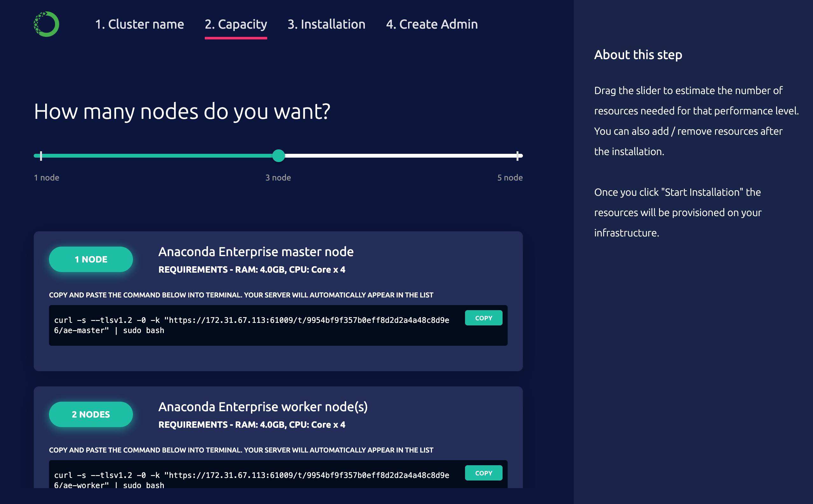The image size is (813, 504).
Task: Click the ae-worker curl command text box
Action: click(278, 474)
